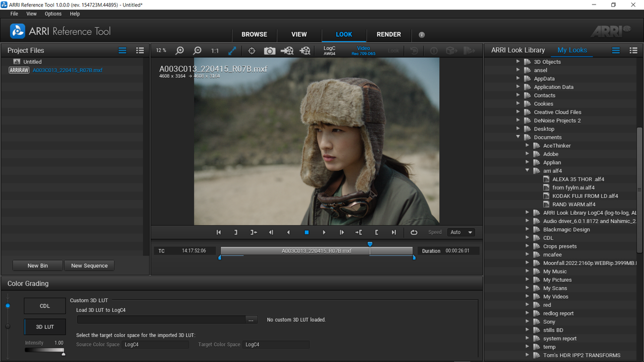
Task: Switch to the BROWSE tab
Action: (x=254, y=35)
